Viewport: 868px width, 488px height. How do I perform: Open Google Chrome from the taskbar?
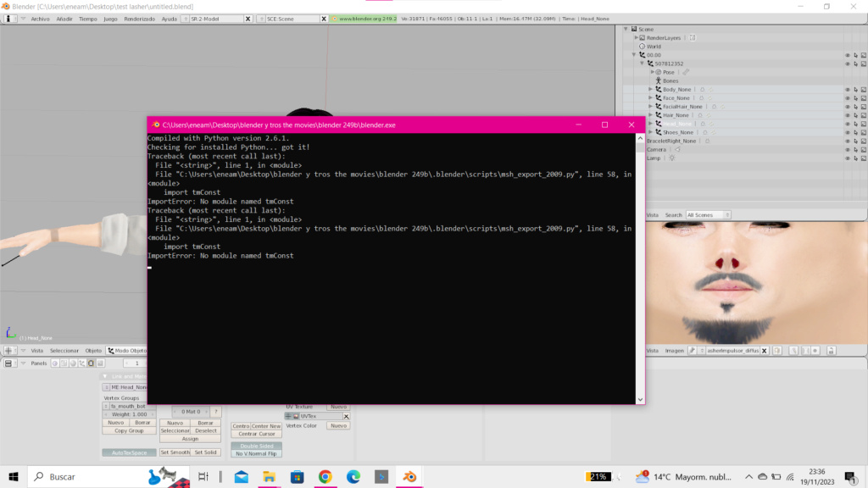[325, 476]
